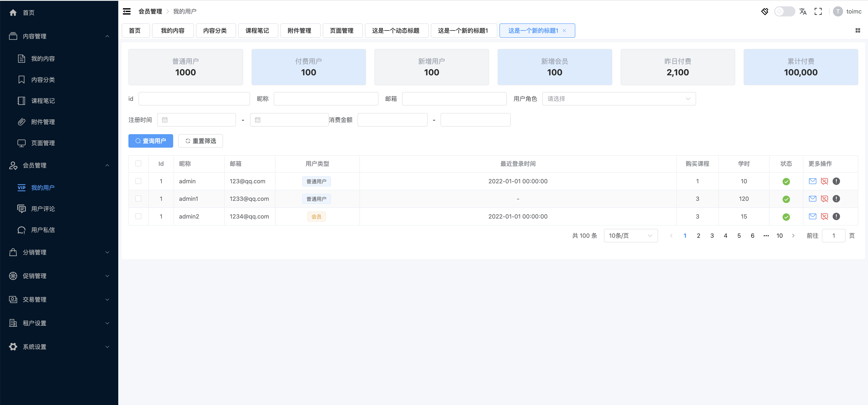Click the 重置筛选 button

click(200, 141)
